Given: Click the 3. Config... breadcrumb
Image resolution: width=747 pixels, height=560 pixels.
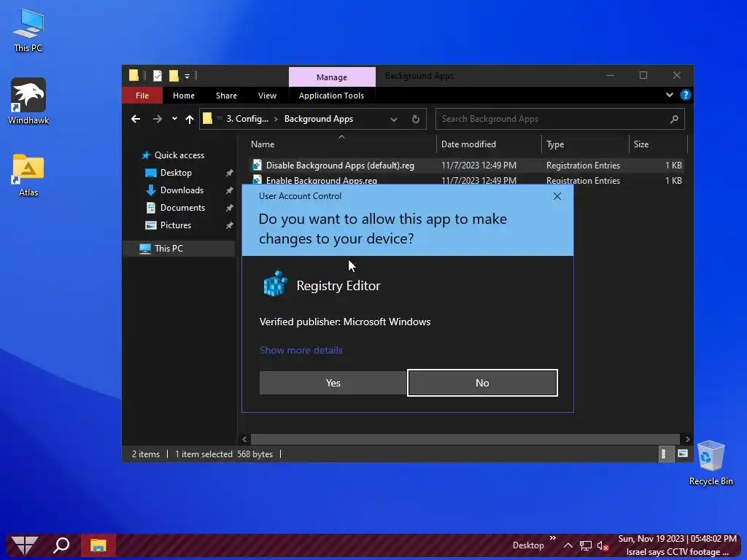Looking at the screenshot, I should click(x=247, y=119).
